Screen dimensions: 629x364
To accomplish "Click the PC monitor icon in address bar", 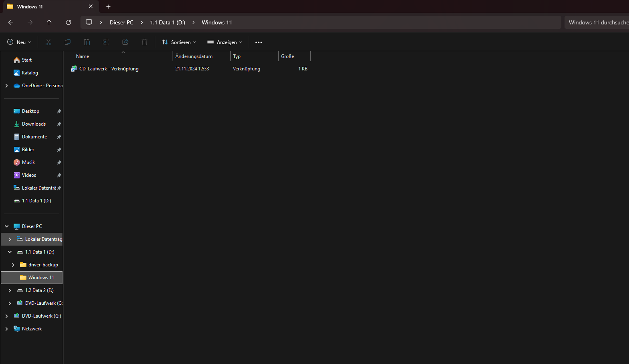I will 89,22.
